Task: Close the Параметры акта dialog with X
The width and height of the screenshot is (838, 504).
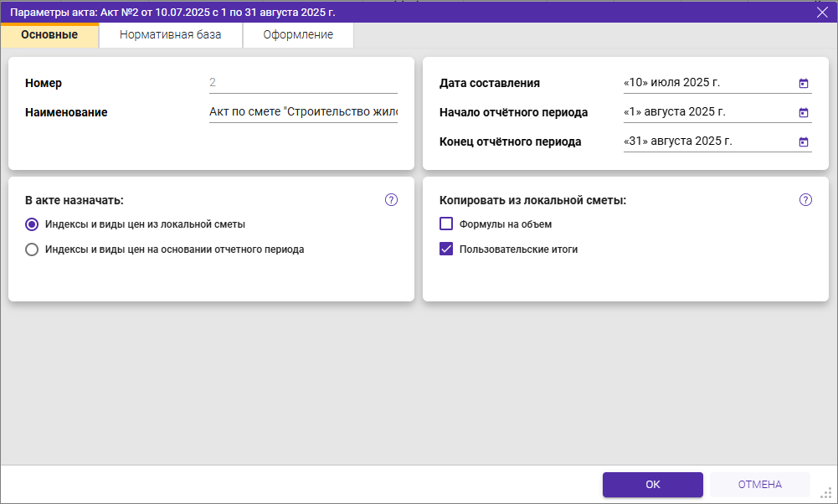Action: (822, 12)
